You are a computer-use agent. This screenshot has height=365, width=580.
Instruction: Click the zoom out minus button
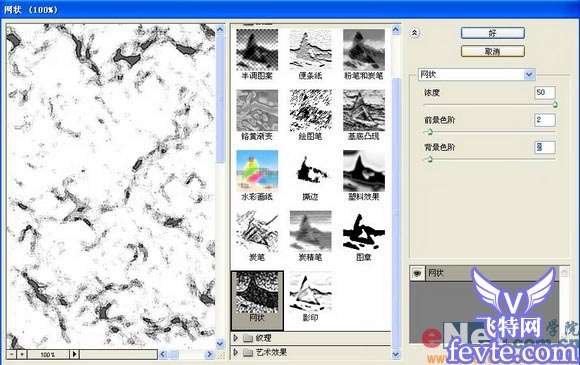pos(12,354)
